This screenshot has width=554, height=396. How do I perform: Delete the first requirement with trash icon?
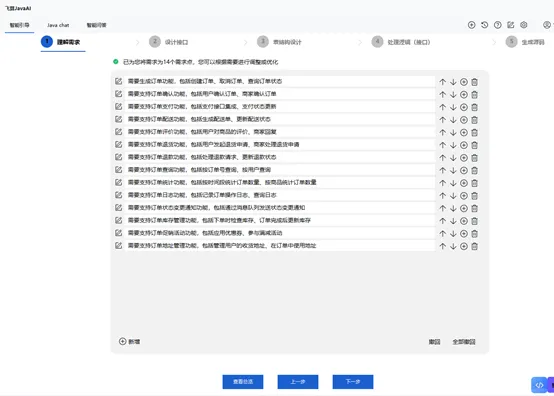(475, 82)
